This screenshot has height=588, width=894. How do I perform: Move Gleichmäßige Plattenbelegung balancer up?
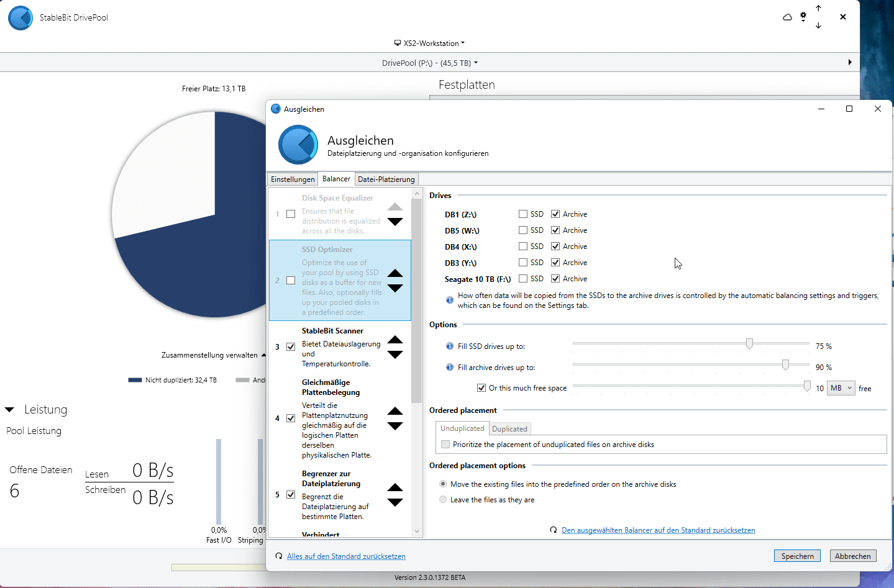(395, 411)
